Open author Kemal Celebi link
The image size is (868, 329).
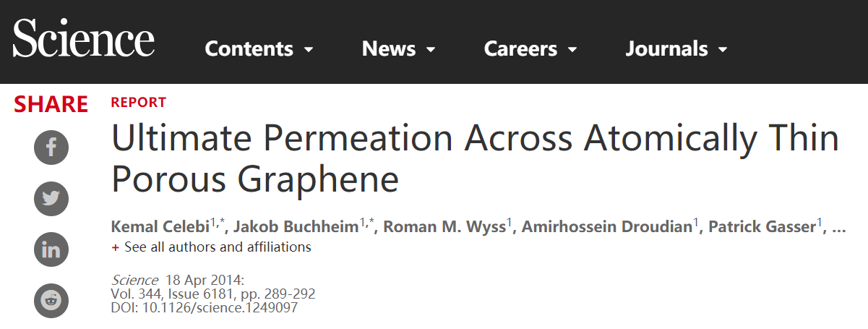160,226
